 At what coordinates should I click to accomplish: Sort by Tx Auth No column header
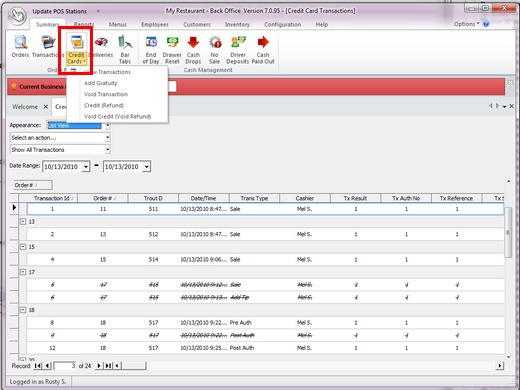tap(406, 198)
